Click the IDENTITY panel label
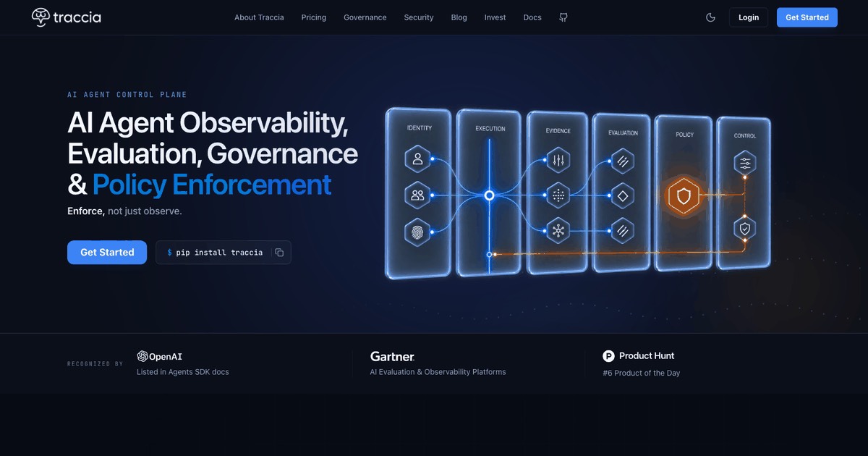The image size is (868, 456). click(x=420, y=128)
